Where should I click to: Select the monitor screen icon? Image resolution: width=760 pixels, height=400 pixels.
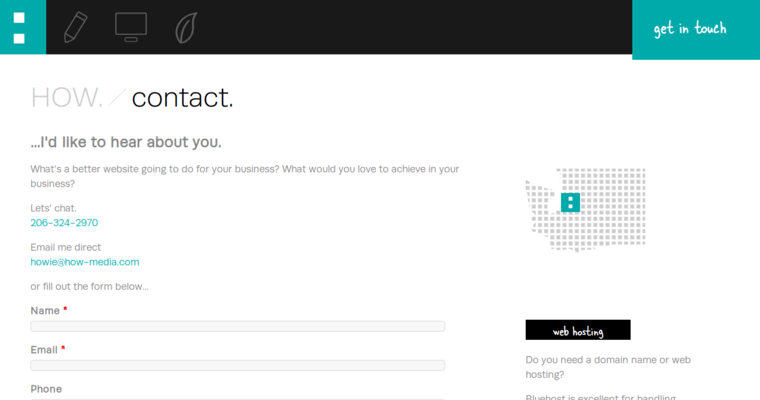coord(131,27)
